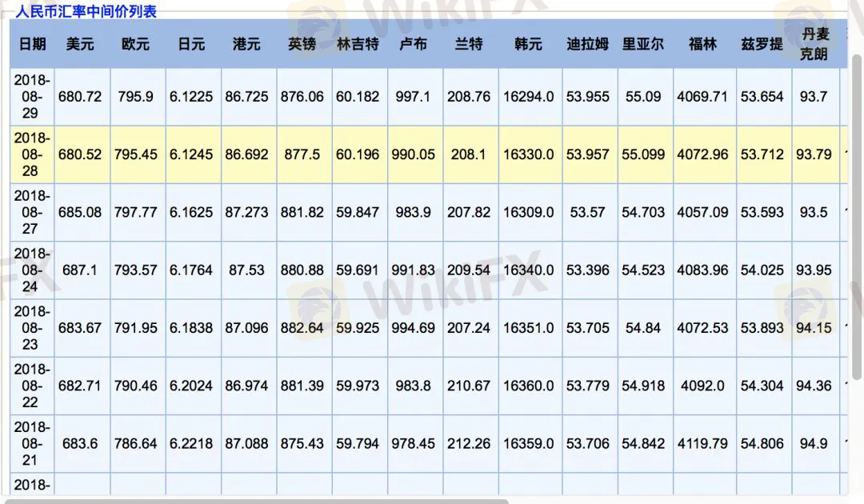
Task: Click the 兰特 column header
Action: tap(469, 44)
